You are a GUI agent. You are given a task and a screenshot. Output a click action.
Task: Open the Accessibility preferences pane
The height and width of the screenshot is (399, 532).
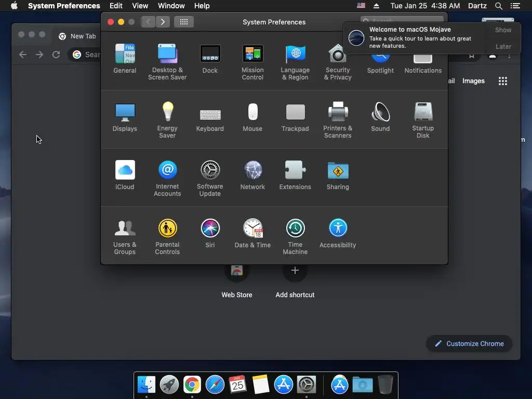tap(338, 233)
